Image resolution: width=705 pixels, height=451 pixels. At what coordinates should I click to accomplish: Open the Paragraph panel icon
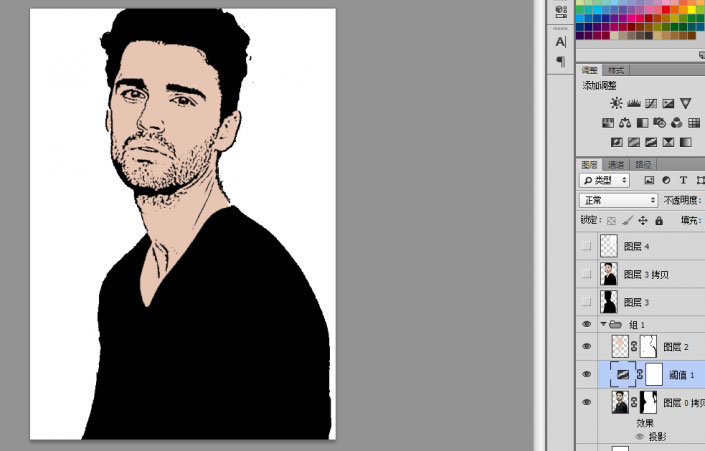pos(561,61)
